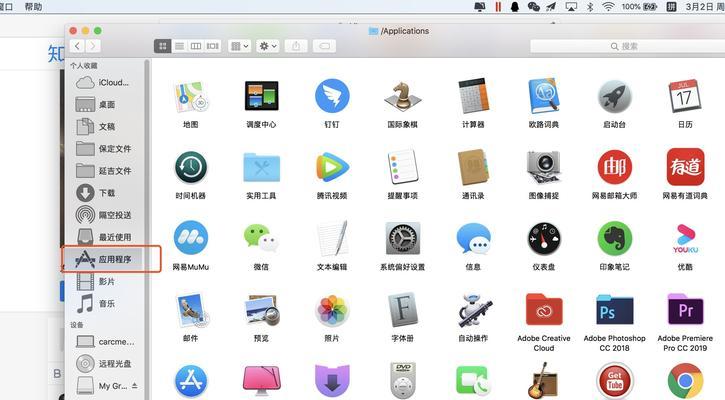Launch the 网易邮箱大师 mail app
Image resolution: width=725 pixels, height=400 pixels.
pos(614,167)
